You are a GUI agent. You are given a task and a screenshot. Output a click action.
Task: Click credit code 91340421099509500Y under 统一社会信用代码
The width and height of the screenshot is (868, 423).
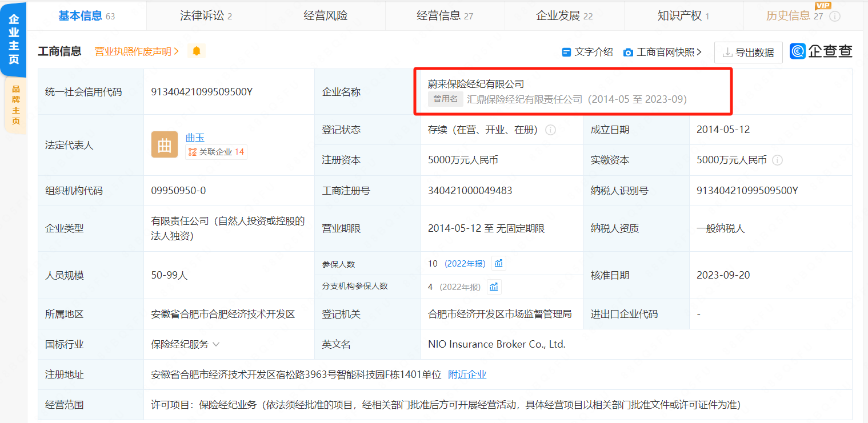202,92
